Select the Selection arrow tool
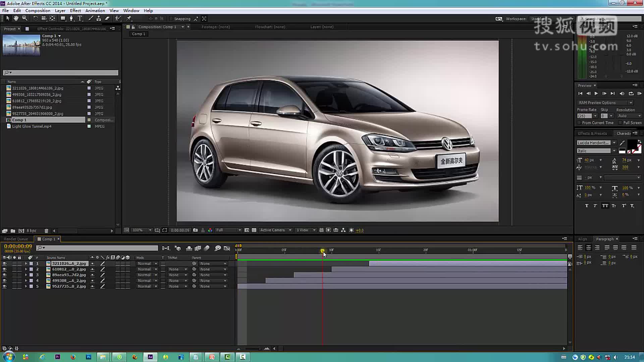The image size is (644, 362). (x=8, y=18)
